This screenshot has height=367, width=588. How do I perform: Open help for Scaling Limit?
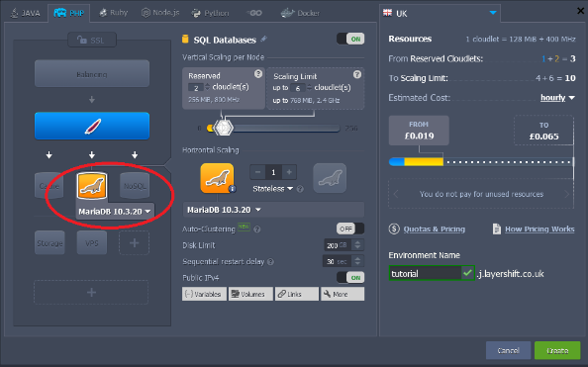click(x=357, y=74)
